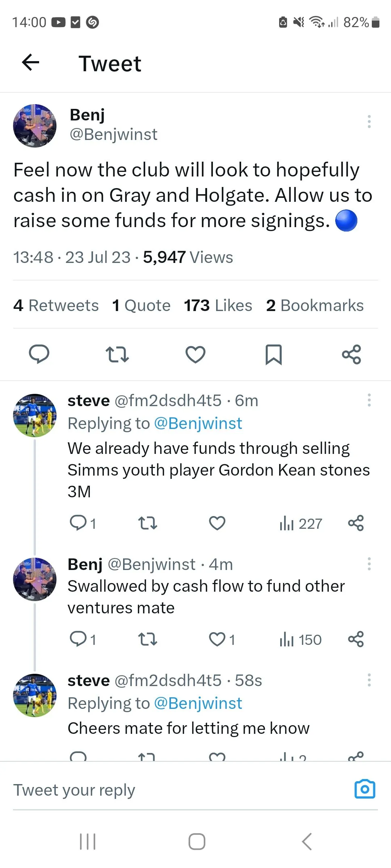Open three-dot menu on Benj's main tweet

[x=369, y=122]
